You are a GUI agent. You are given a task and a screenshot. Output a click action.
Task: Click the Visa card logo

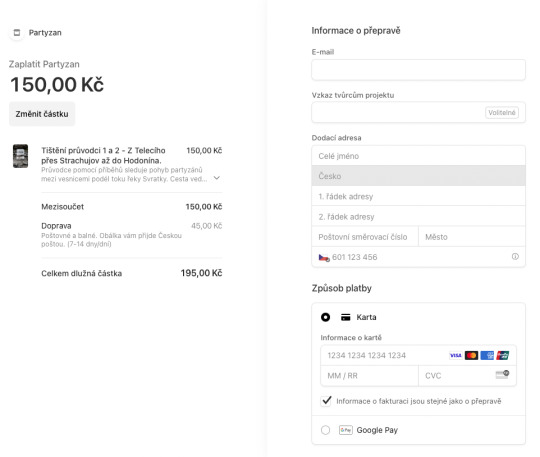455,355
